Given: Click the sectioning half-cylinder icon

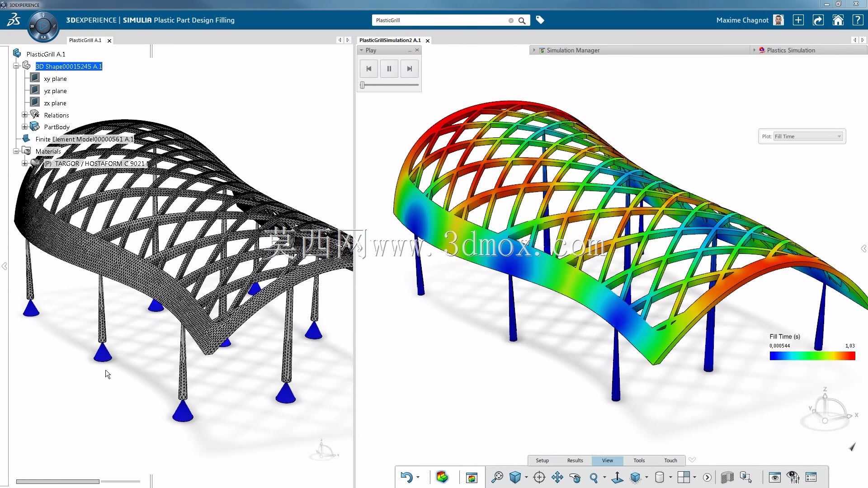Looking at the screenshot, I should pyautogui.click(x=727, y=477).
